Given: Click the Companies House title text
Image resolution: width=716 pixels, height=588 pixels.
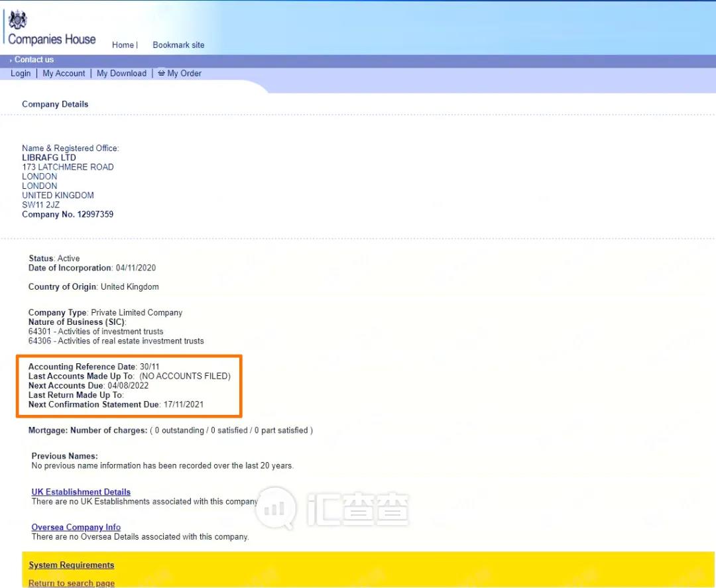Looking at the screenshot, I should (52, 39).
